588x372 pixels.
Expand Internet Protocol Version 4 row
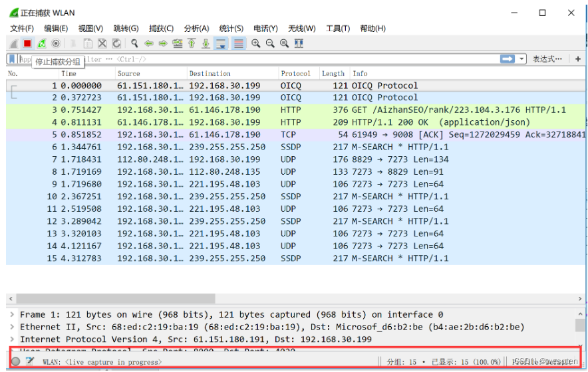12,339
